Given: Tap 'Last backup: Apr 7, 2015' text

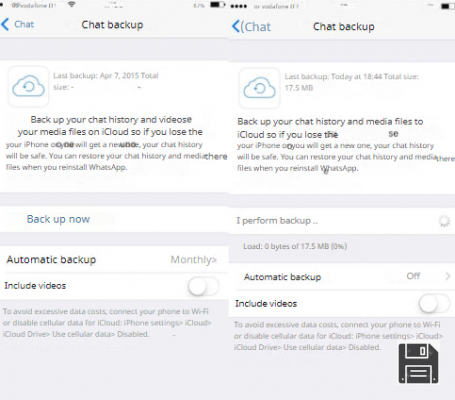Looking at the screenshot, I should [x=96, y=76].
